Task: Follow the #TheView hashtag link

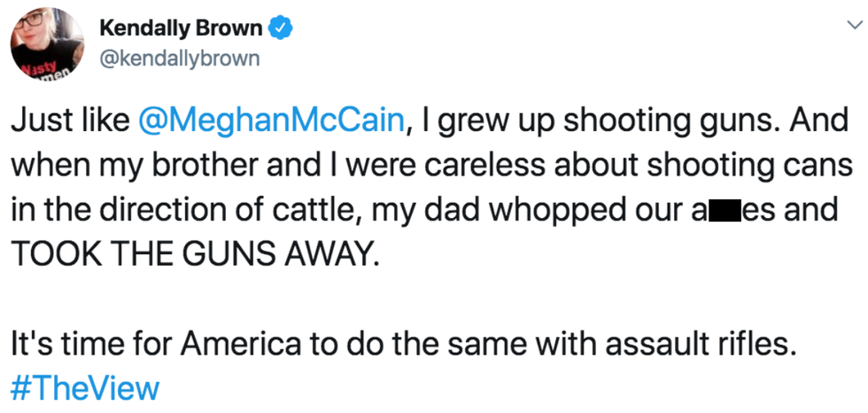Action: (85, 388)
